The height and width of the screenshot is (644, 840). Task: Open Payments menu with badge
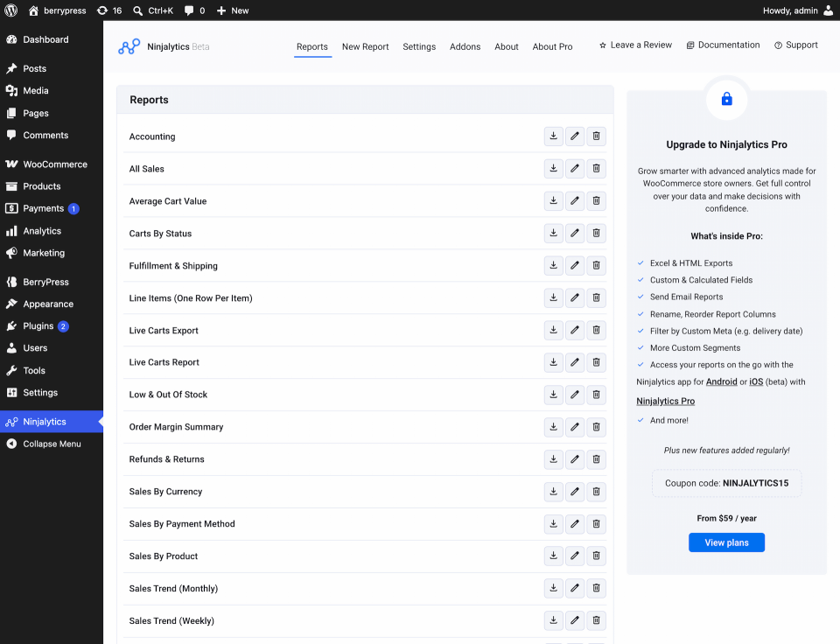coord(52,208)
